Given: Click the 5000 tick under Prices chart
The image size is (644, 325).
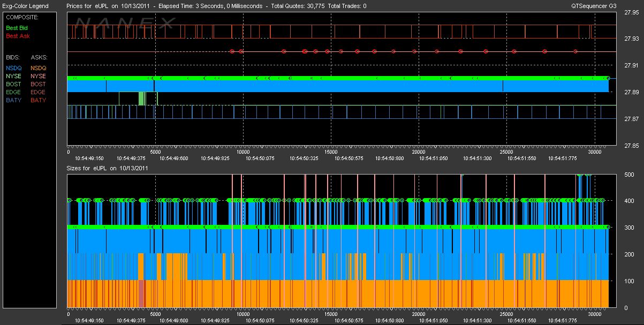Looking at the screenshot, I should (x=155, y=152).
